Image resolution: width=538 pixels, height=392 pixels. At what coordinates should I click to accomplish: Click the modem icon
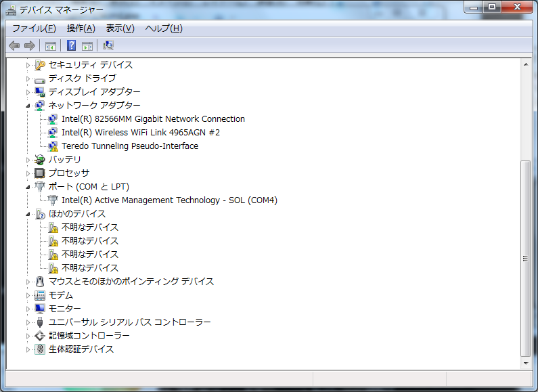40,295
